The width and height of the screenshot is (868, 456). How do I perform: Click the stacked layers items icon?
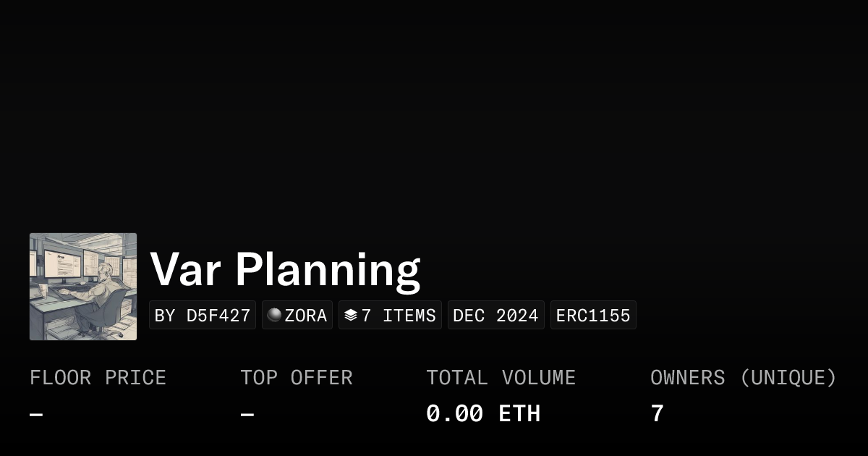coord(351,315)
